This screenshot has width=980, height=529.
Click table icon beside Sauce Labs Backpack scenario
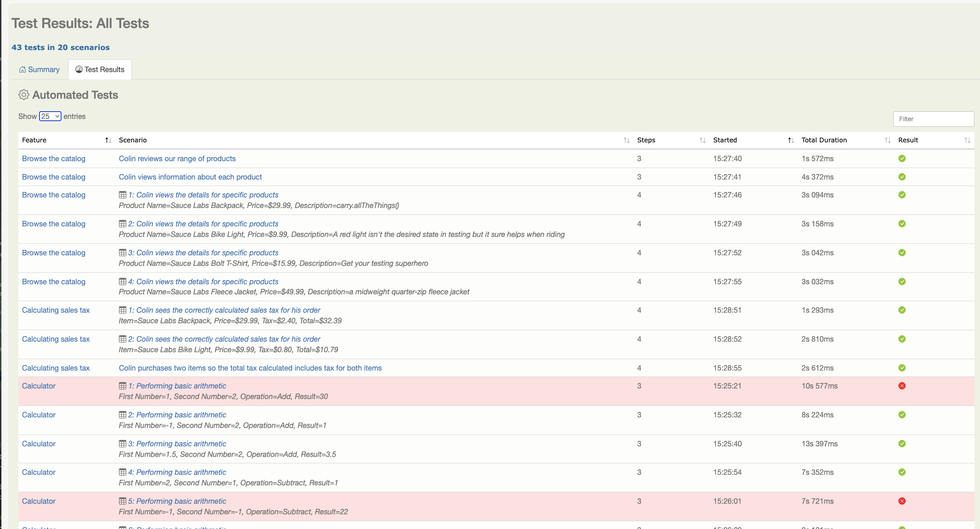click(123, 195)
